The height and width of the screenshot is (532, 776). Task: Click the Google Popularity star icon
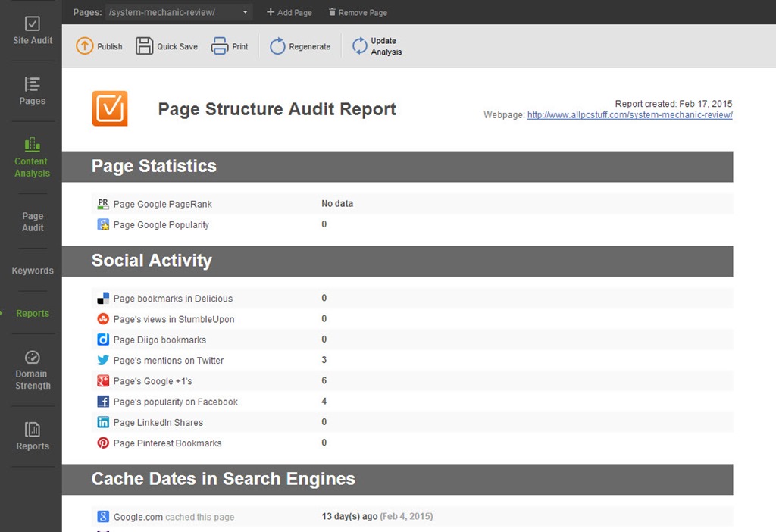pos(103,224)
